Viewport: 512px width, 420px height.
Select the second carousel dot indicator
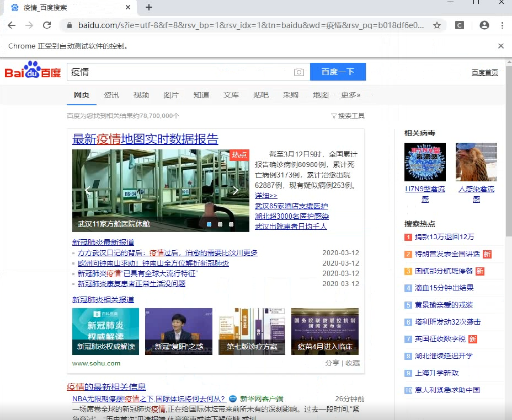coord(220,224)
